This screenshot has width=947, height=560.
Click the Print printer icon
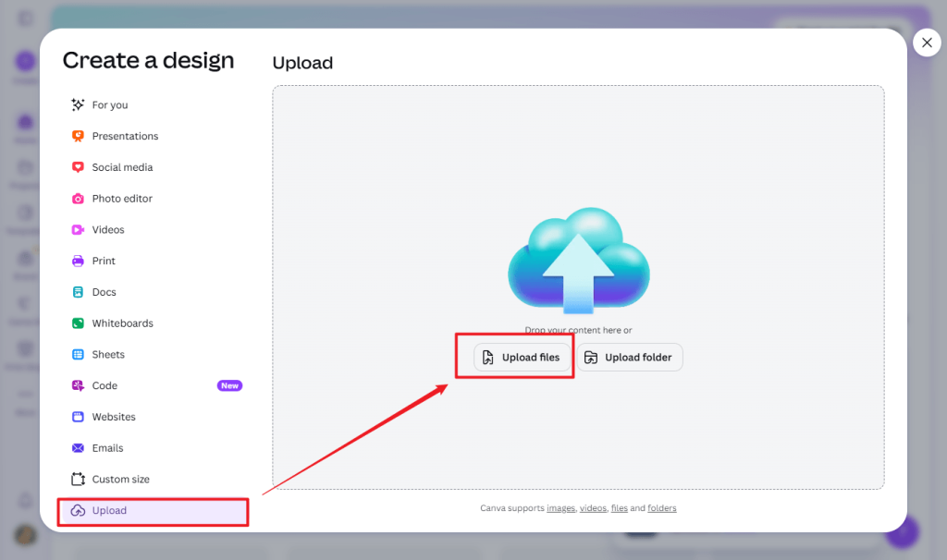(x=78, y=261)
